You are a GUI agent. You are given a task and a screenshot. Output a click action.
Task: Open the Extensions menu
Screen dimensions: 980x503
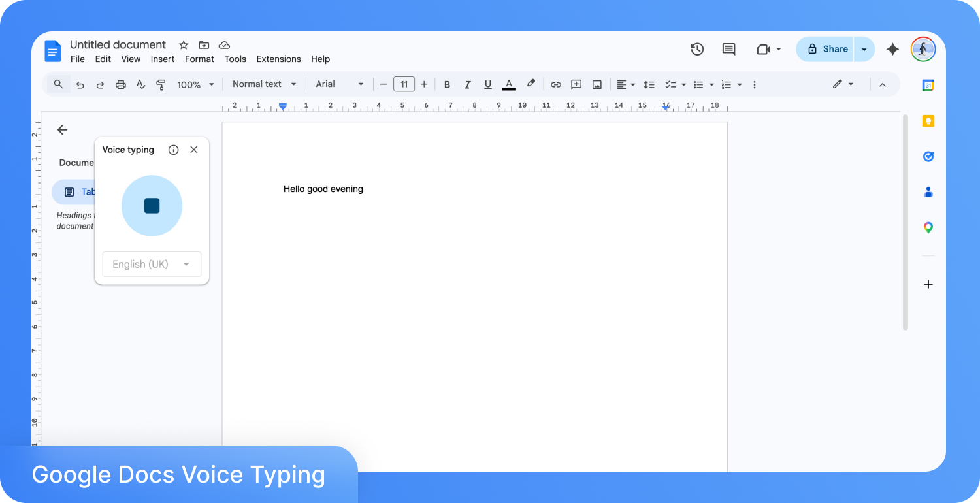[x=278, y=59]
